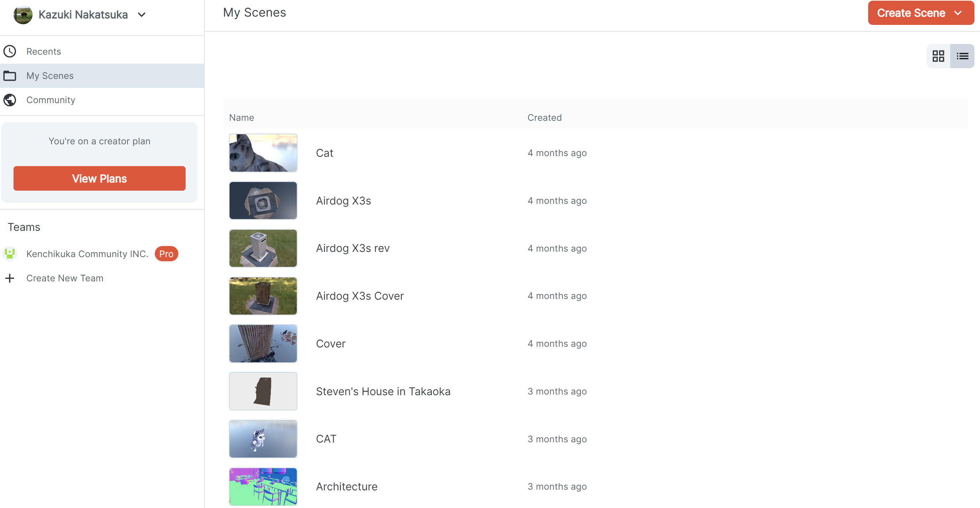Click Create New Team
The image size is (980, 508).
[65, 278]
